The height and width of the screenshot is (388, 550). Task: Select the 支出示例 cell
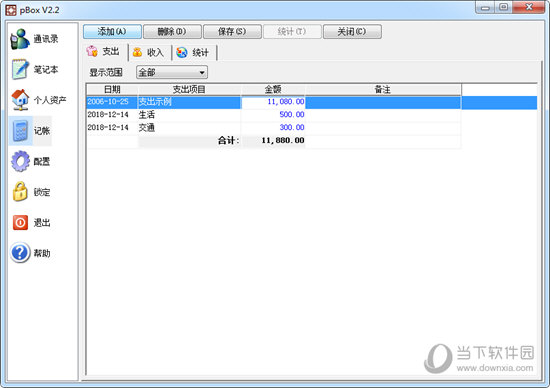pyautogui.click(x=189, y=102)
